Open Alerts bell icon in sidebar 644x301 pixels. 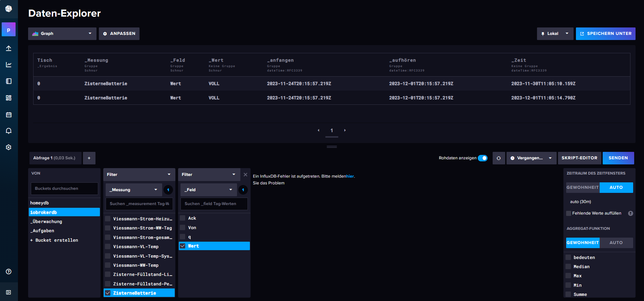[9, 131]
